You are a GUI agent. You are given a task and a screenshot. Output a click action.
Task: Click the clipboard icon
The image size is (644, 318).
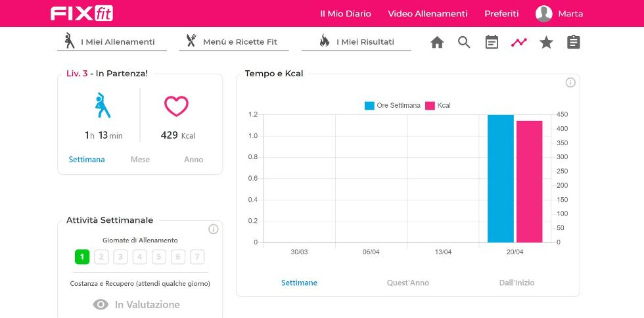[x=574, y=43]
